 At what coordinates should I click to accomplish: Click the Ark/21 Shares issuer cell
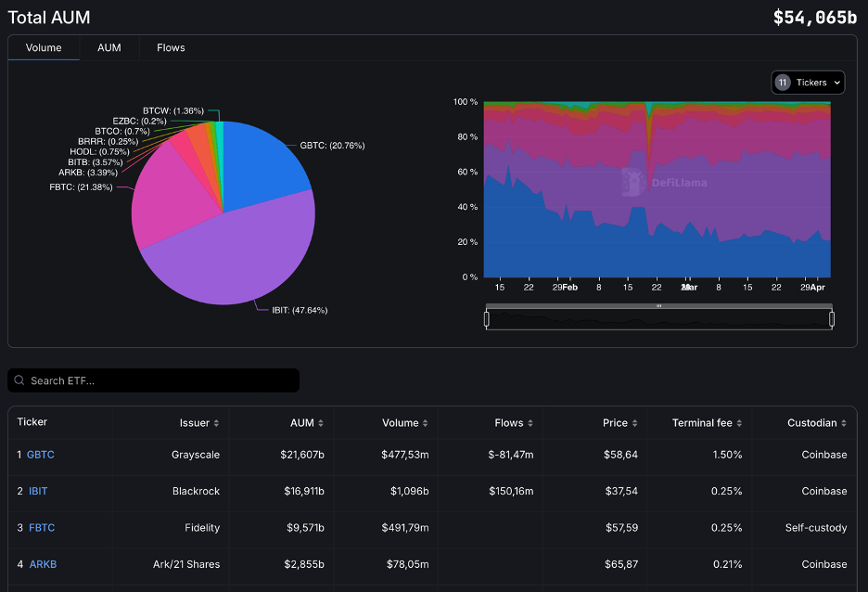pos(186,564)
